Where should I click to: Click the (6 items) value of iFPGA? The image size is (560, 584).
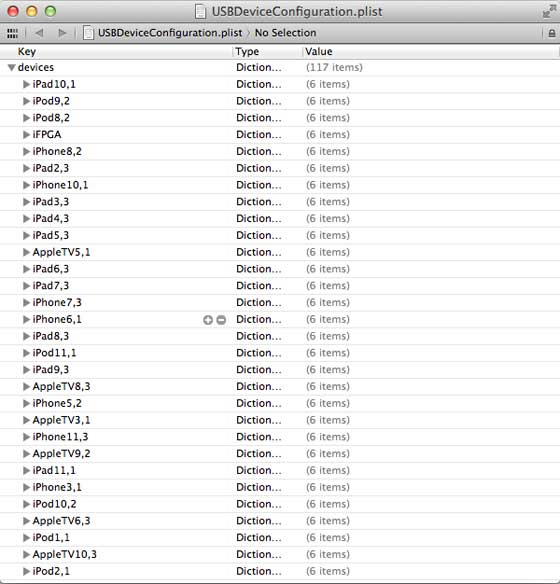point(328,134)
